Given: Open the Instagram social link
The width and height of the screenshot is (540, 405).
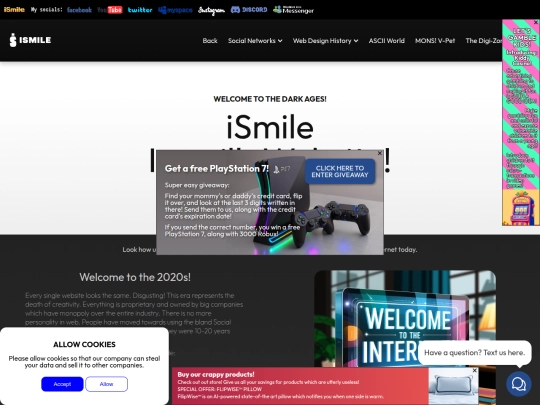Looking at the screenshot, I should (211, 10).
